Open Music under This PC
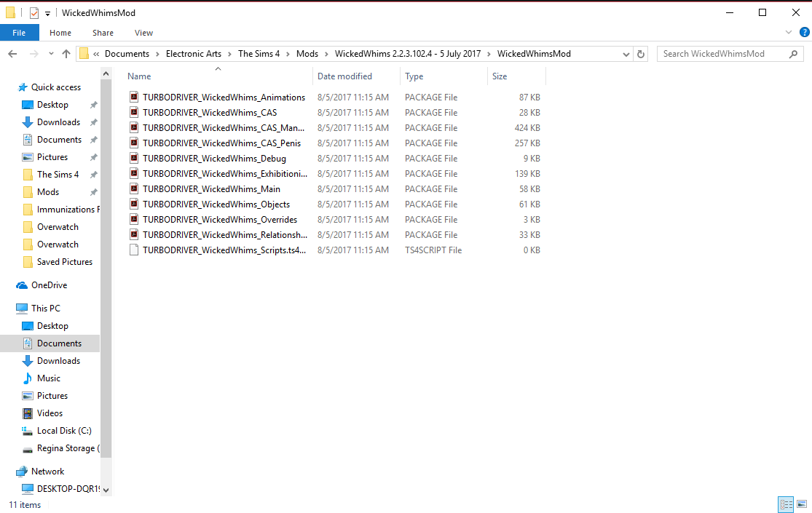The image size is (812, 513). tap(49, 378)
